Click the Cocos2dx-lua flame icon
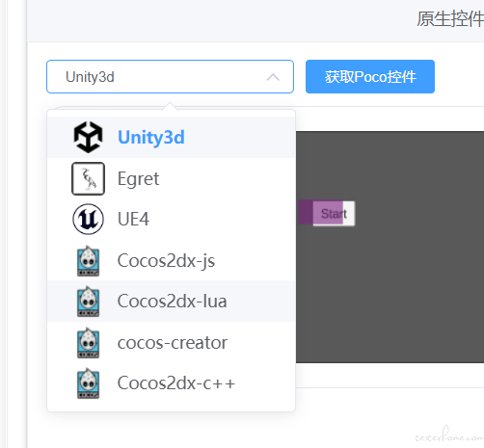 [x=88, y=302]
